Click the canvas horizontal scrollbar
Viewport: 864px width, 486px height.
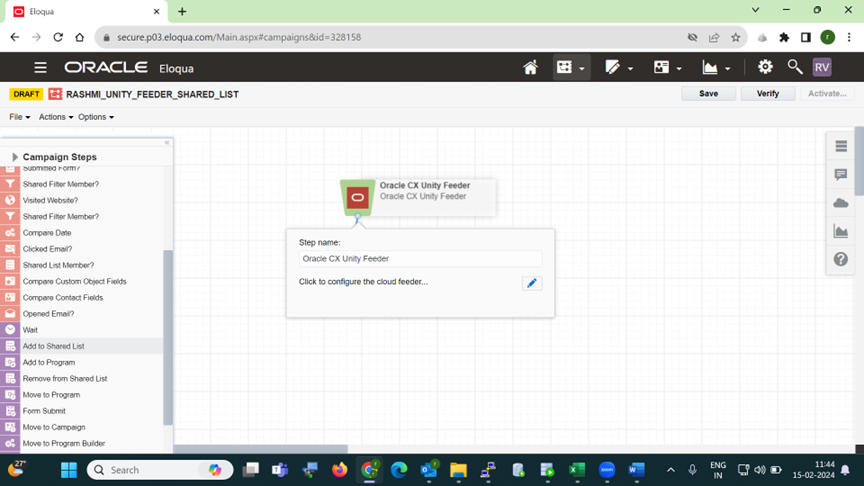pyautogui.click(x=261, y=449)
